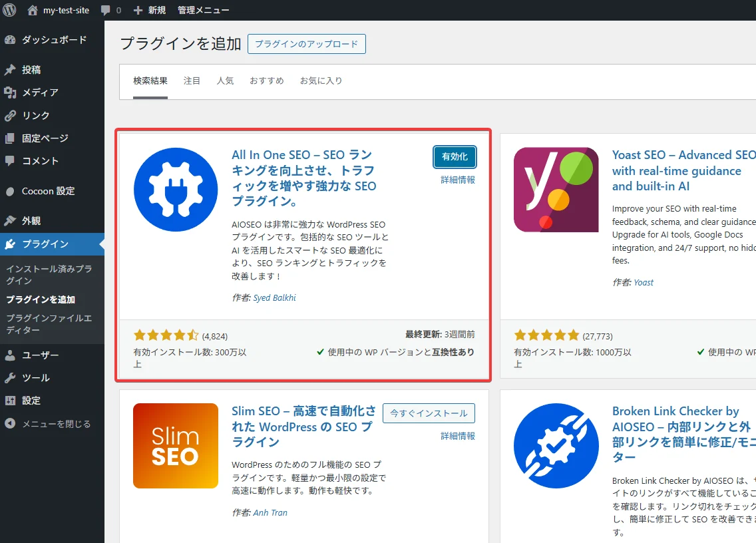Click 有効化 for All In One SEO

(x=455, y=157)
